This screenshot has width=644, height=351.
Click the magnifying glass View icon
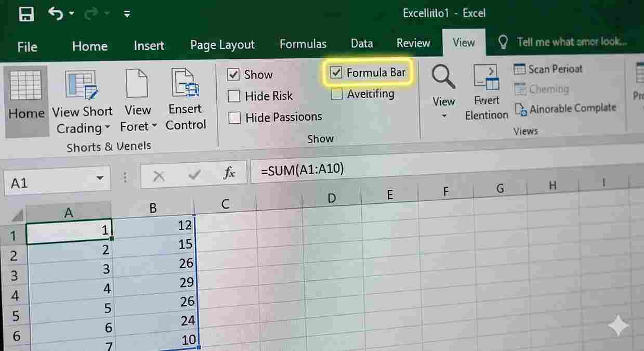pos(443,77)
